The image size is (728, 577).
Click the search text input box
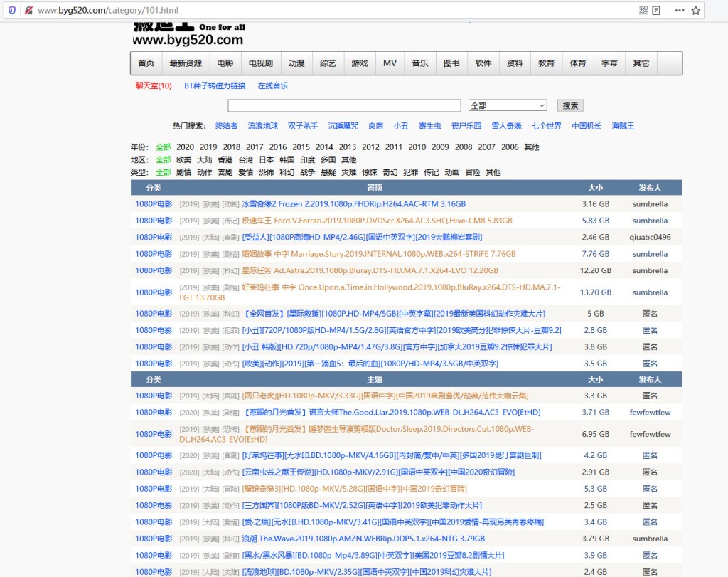[346, 105]
